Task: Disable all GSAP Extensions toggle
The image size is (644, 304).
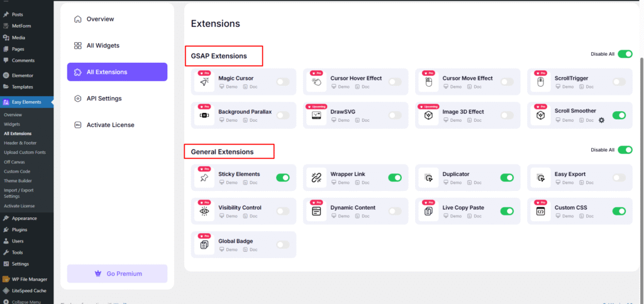Action: 625,54
